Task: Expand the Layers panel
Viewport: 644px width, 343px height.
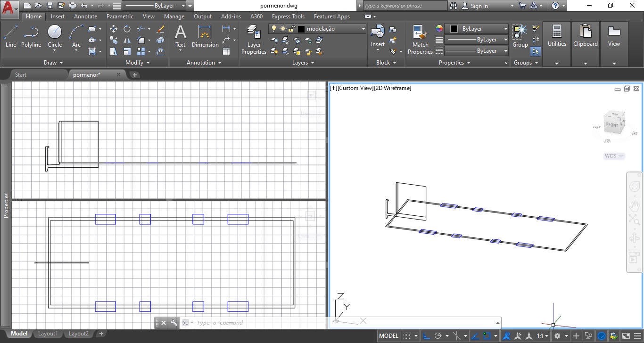Action: click(x=303, y=62)
